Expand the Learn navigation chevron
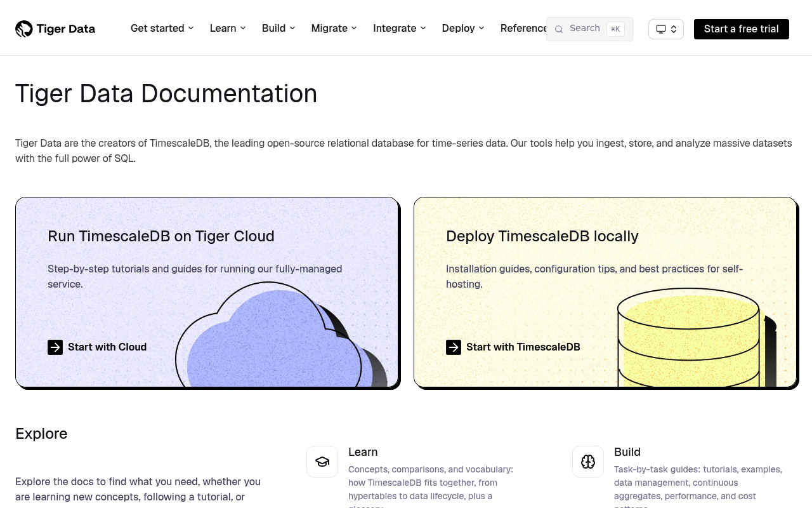Image resolution: width=812 pixels, height=508 pixels. click(243, 29)
